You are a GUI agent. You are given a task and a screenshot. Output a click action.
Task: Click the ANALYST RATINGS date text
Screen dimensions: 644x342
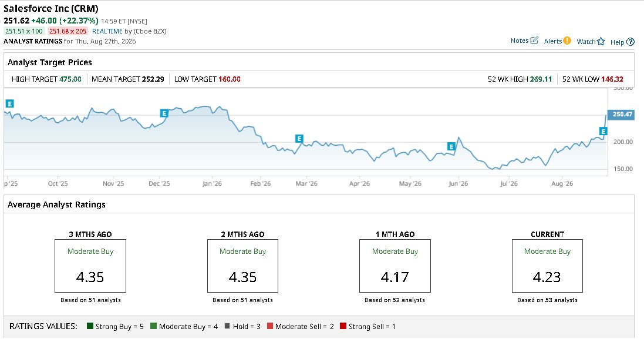coord(70,41)
